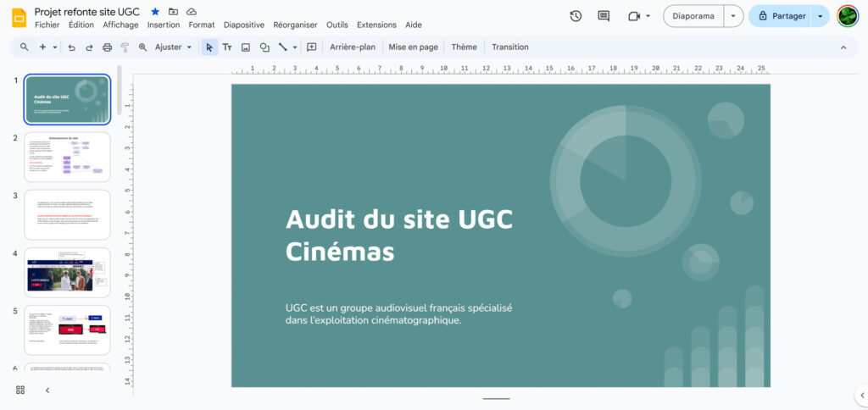The height and width of the screenshot is (410, 868).
Task: Open the Édition menu
Action: pyautogui.click(x=81, y=25)
